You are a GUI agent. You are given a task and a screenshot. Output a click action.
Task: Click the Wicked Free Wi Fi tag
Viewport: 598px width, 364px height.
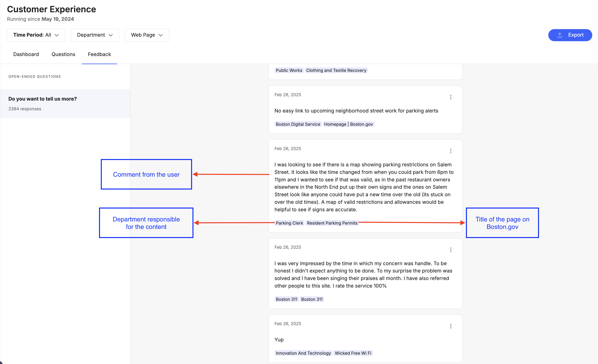tap(353, 353)
